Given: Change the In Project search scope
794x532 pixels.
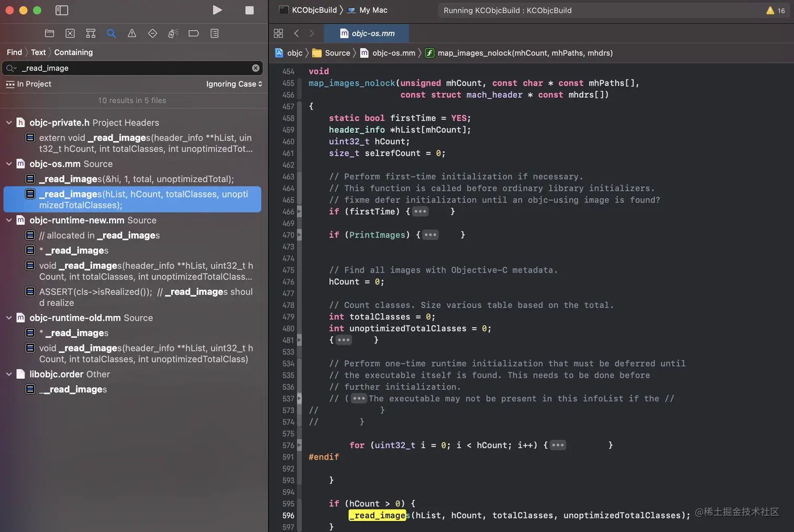Looking at the screenshot, I should point(29,84).
